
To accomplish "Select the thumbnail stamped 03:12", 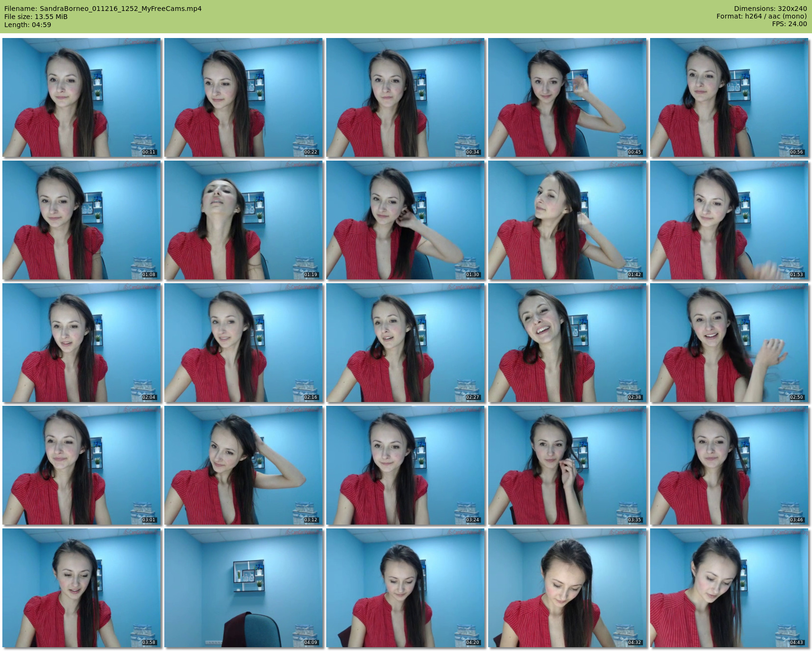I will [244, 465].
